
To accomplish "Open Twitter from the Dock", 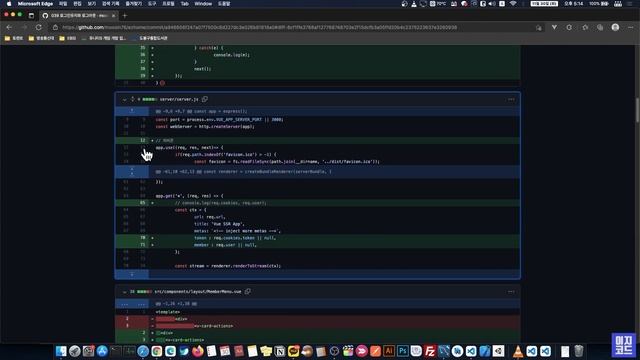I will tap(184, 351).
